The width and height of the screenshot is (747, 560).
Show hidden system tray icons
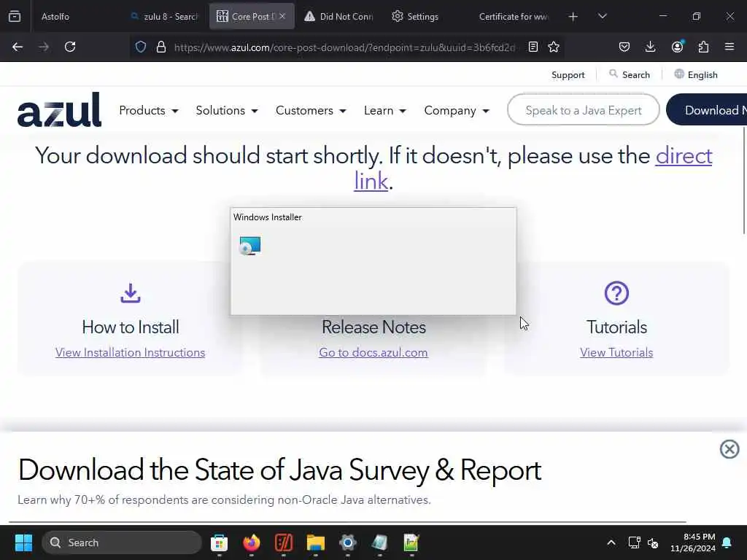pyautogui.click(x=611, y=542)
